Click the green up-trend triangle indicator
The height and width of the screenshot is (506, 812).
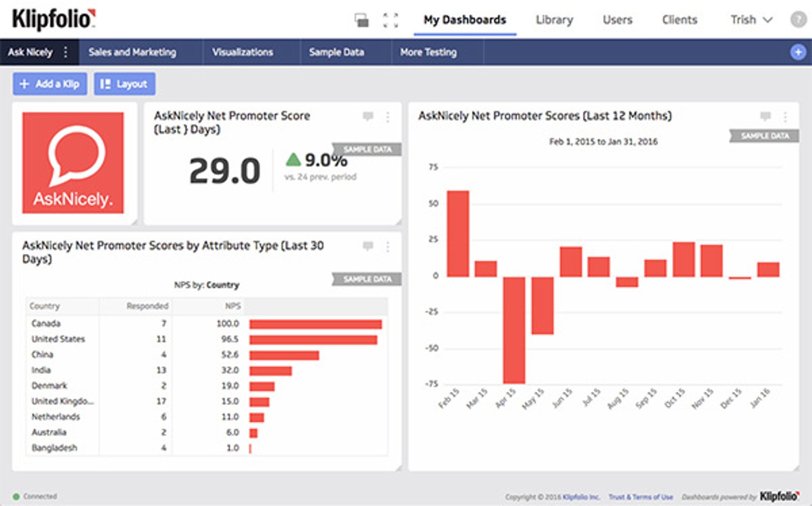point(293,160)
